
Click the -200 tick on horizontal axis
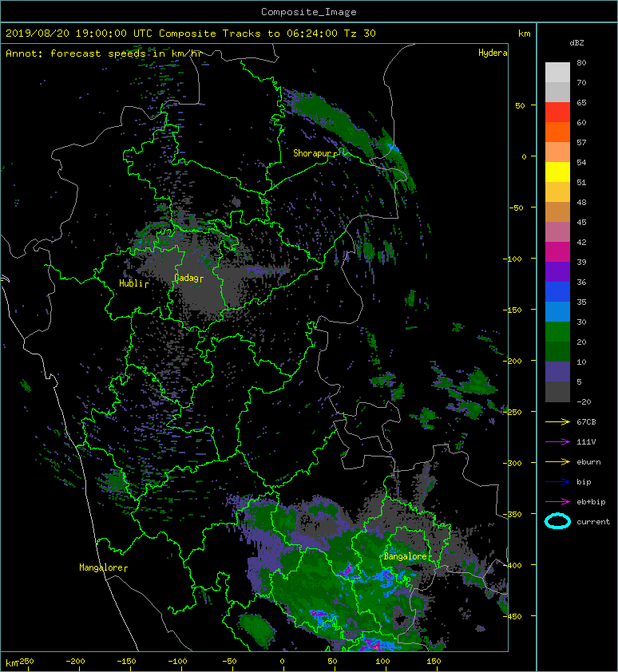pos(76,662)
